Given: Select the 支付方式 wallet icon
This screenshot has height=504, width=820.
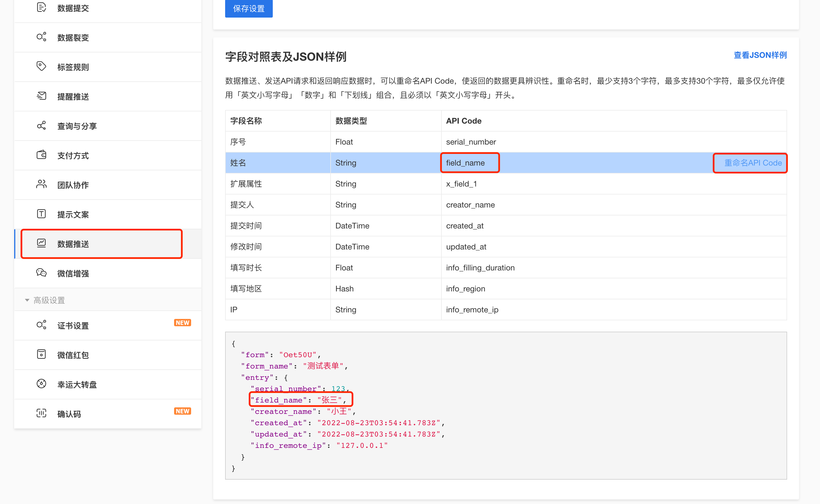Looking at the screenshot, I should (41, 155).
